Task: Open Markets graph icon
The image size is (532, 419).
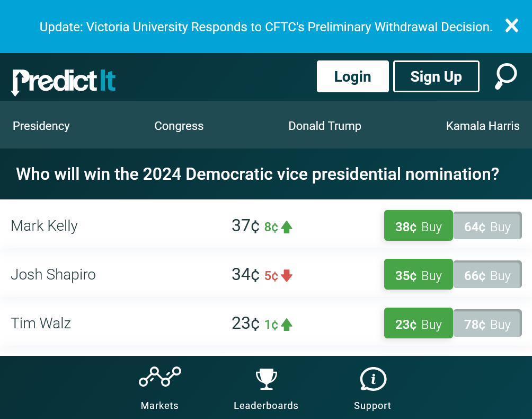Action: pyautogui.click(x=160, y=377)
